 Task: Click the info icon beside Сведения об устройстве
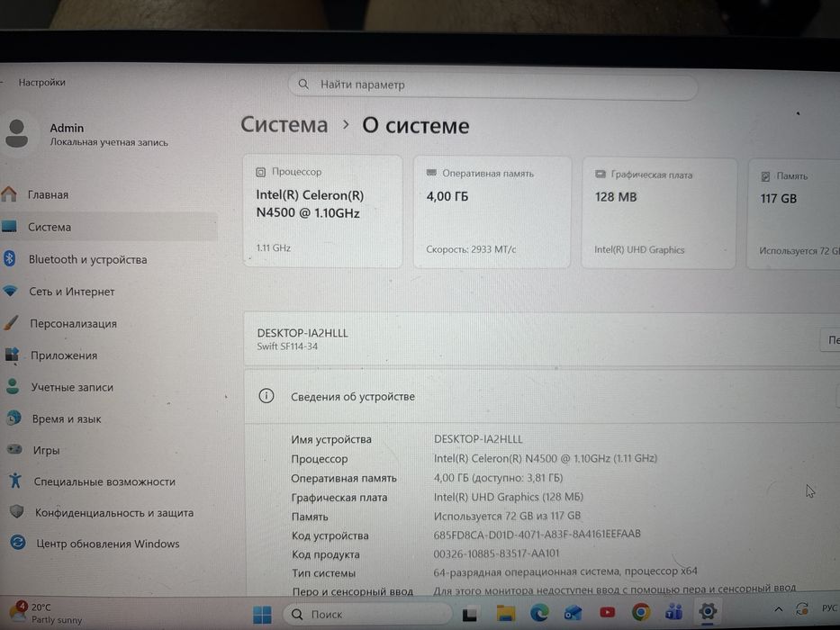(x=266, y=396)
